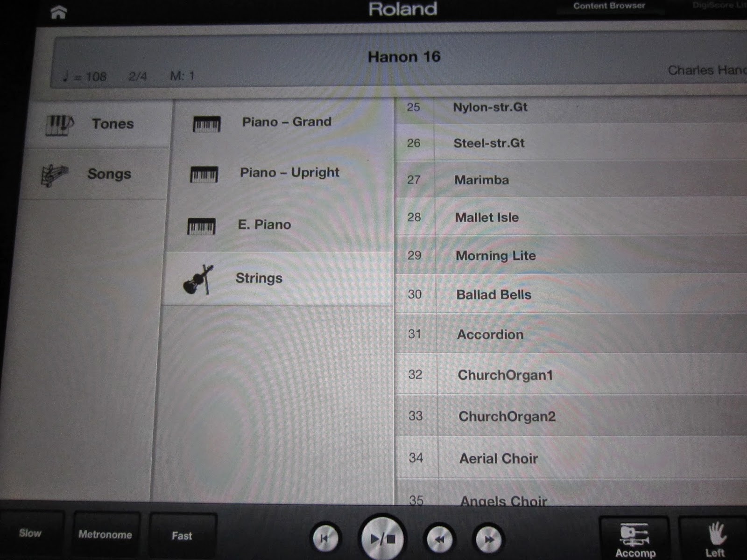This screenshot has height=560, width=747.
Task: Select tone 34 Aerial Choir
Action: pos(571,458)
